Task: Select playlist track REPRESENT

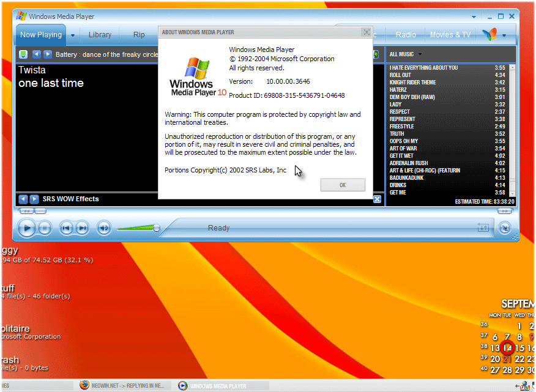Action: 447,119
